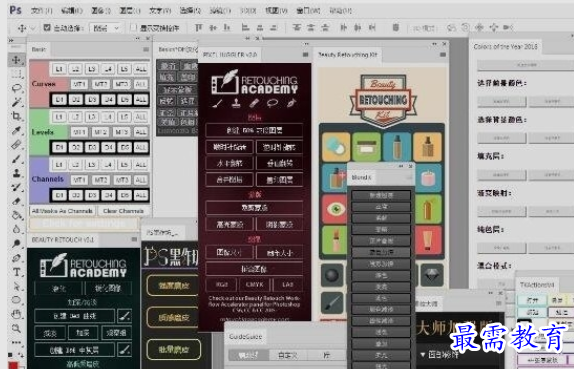Select the Pen tool in the toolbox
The width and height of the screenshot is (574, 369).
tap(16, 258)
